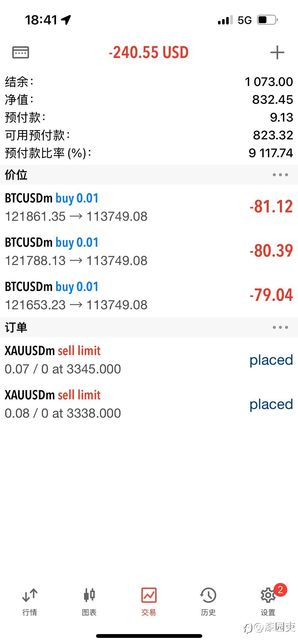Open the three-dot menu for 订单 section
298x644 pixels.
[x=280, y=327]
